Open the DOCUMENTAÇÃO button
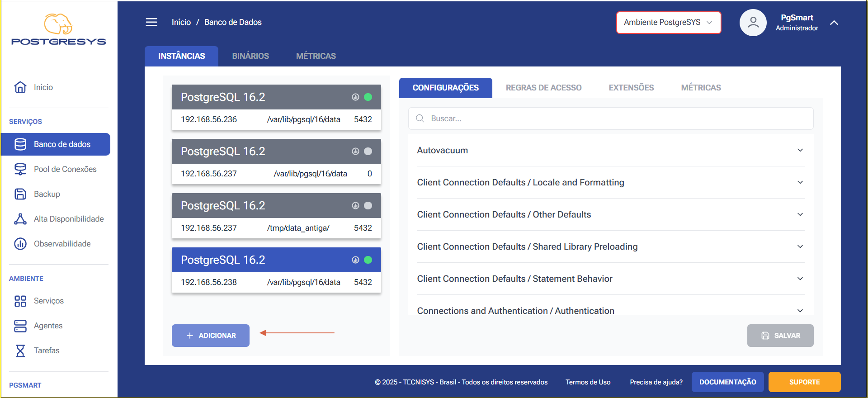 point(728,382)
